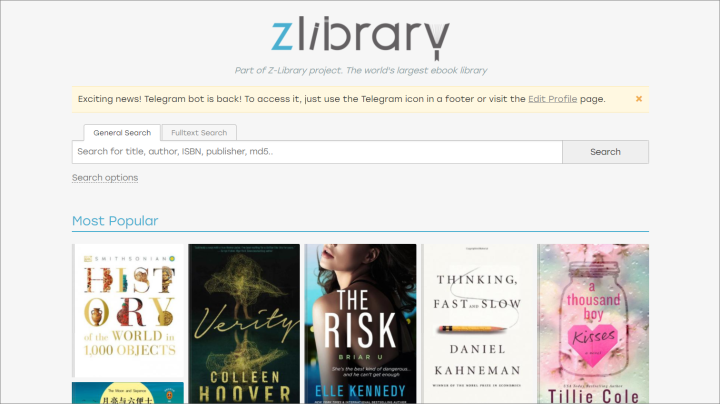Expand the Search options section
Viewport: 720px width, 404px height.
(x=105, y=178)
